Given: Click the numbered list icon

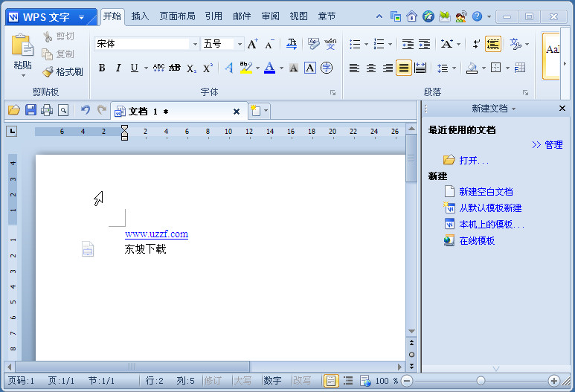Looking at the screenshot, I should pyautogui.click(x=379, y=45).
